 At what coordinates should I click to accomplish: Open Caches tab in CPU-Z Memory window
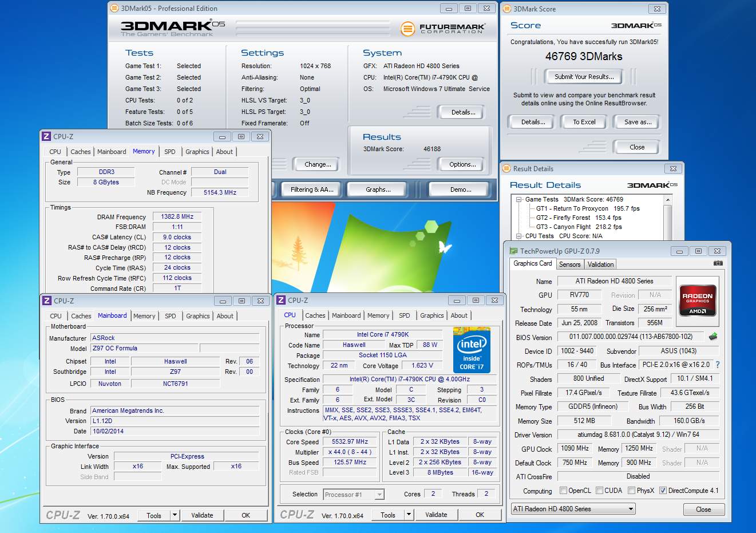[x=80, y=152]
